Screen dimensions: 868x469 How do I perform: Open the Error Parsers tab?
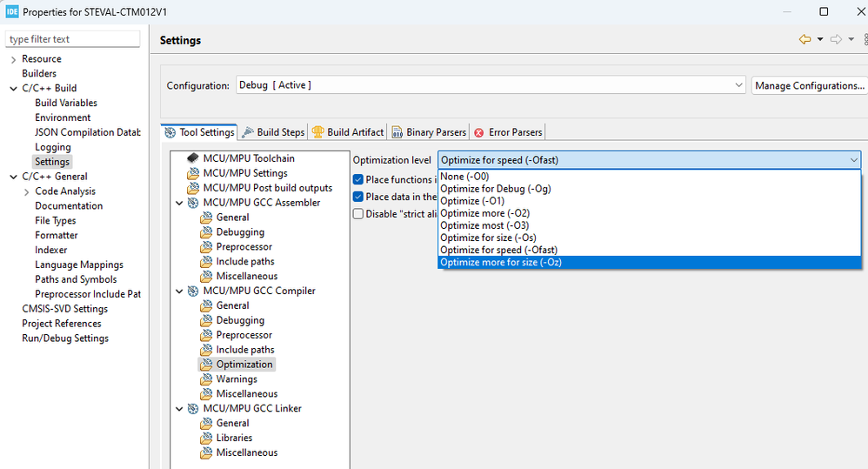coord(508,132)
